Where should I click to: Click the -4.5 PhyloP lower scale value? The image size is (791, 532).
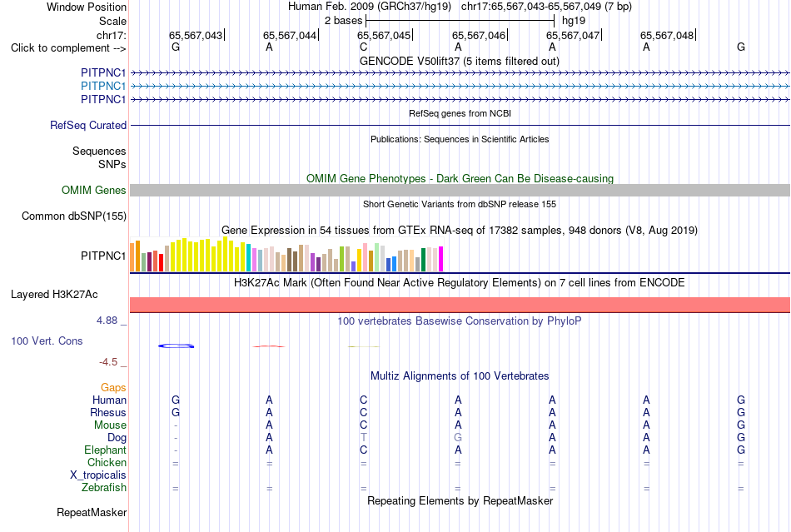point(108,362)
